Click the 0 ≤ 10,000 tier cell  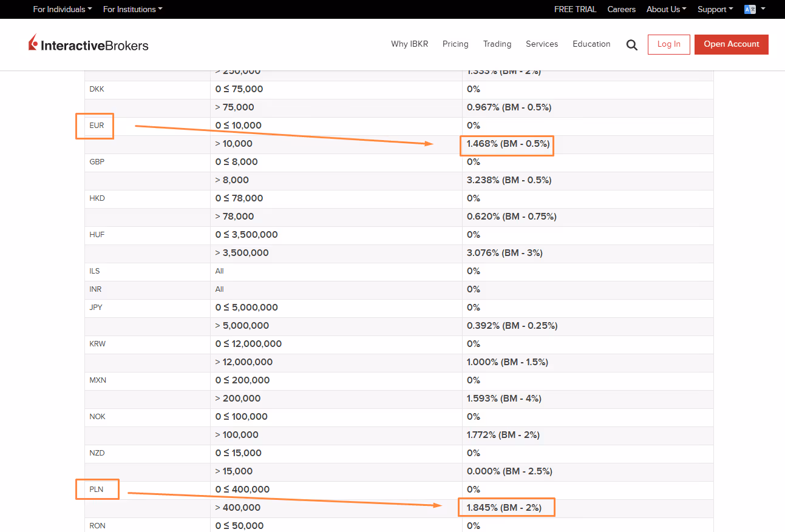point(336,126)
